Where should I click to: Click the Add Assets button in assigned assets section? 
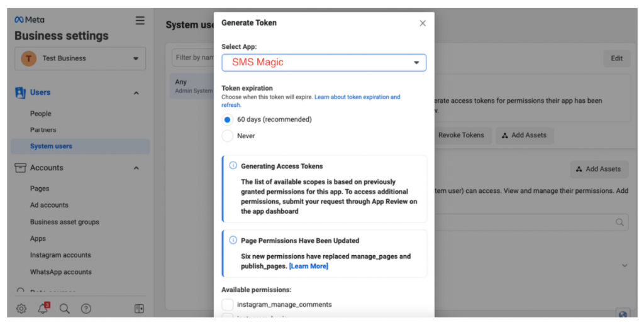(x=599, y=169)
